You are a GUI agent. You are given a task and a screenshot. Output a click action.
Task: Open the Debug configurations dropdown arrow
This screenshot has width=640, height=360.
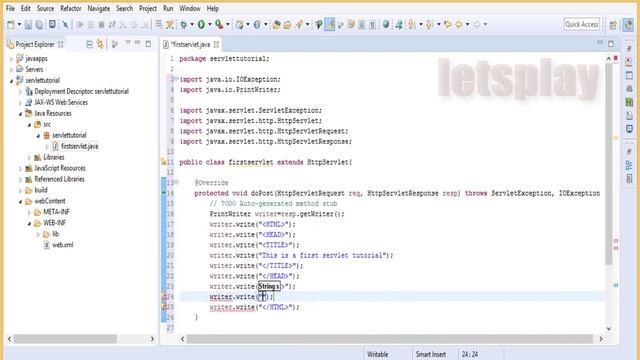(192, 25)
